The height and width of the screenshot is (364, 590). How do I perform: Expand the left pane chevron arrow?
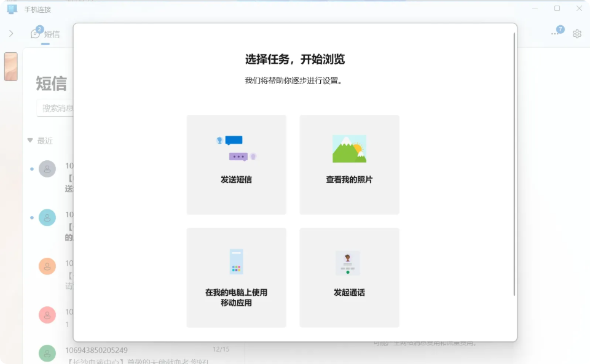point(11,34)
